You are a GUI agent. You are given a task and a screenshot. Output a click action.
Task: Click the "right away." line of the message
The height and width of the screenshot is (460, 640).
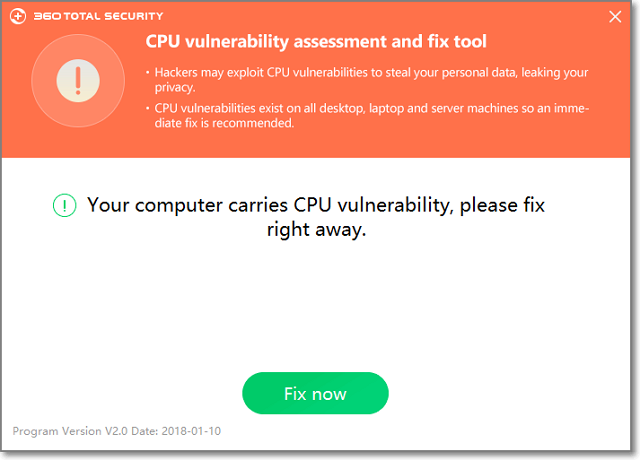coord(316,230)
